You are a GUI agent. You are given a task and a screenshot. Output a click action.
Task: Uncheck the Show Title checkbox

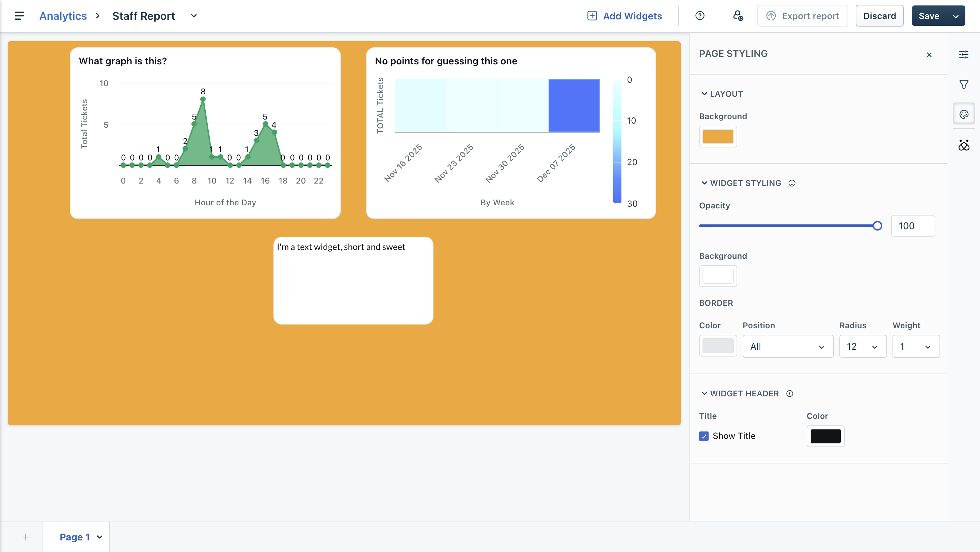[704, 436]
